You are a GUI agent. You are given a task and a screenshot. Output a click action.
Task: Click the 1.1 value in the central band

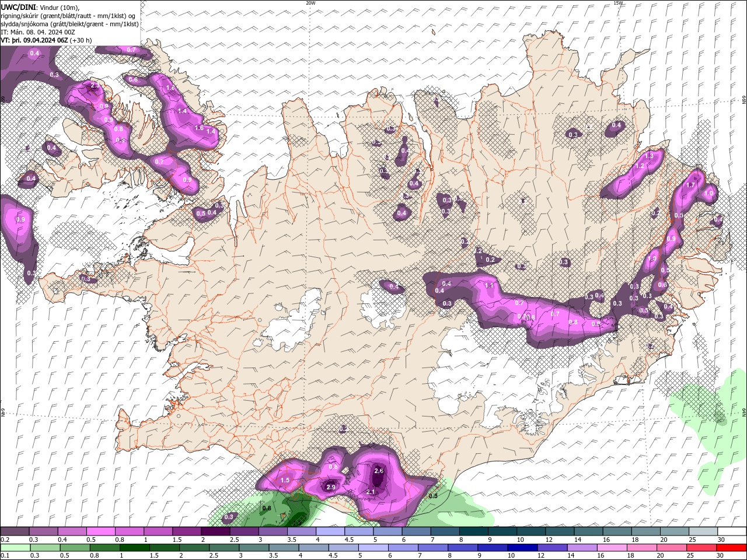click(x=489, y=285)
